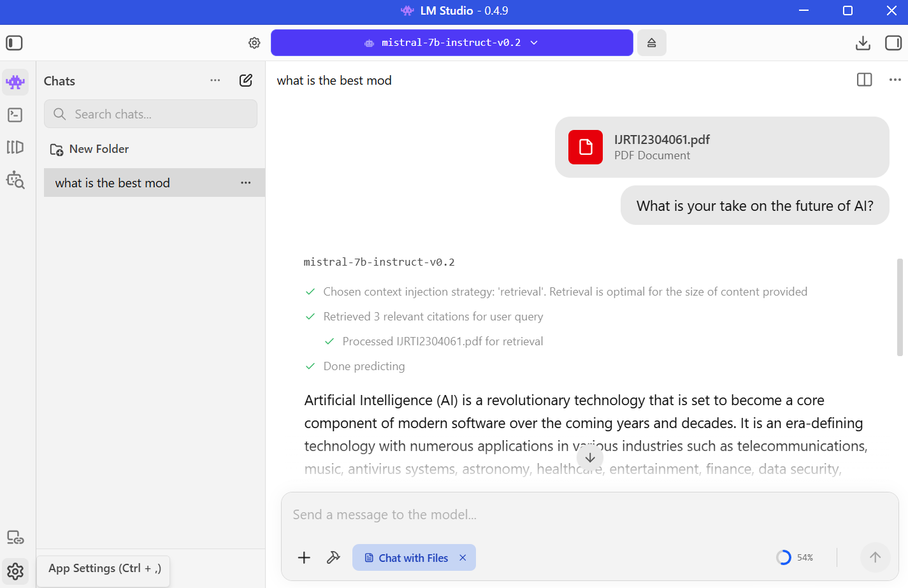This screenshot has width=908, height=588.
Task: Toggle the right sidebar panel
Action: 893,43
